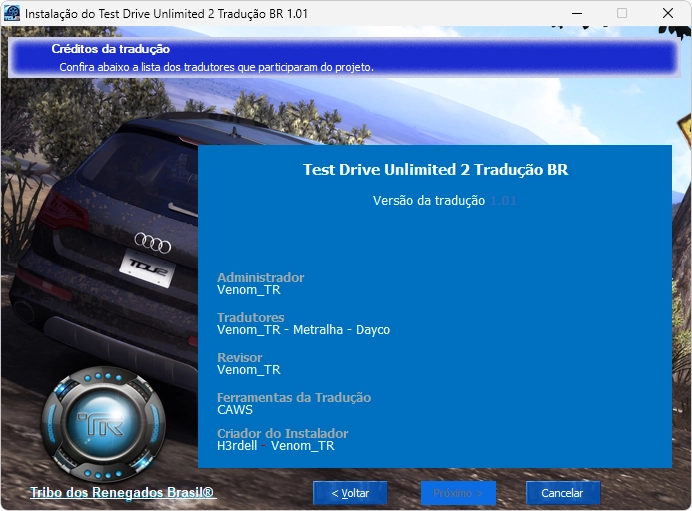The width and height of the screenshot is (692, 511).
Task: Click the CAWS text
Action: coord(235,410)
